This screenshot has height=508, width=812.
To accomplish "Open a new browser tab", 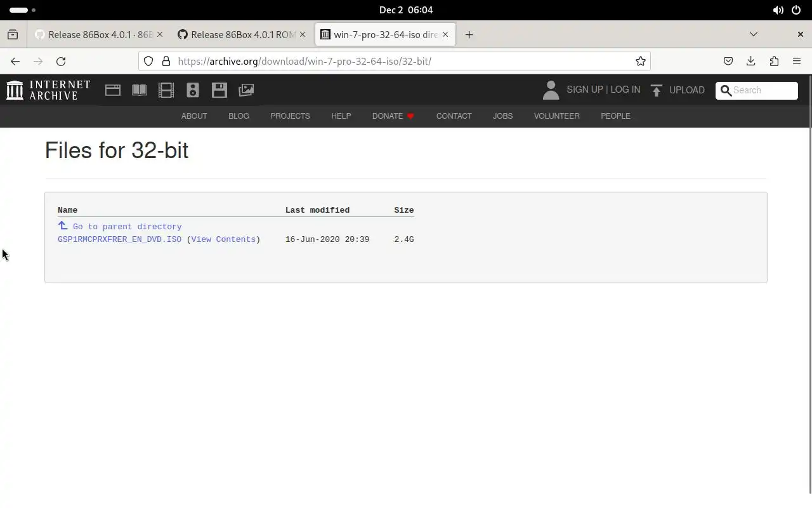I will 469,34.
